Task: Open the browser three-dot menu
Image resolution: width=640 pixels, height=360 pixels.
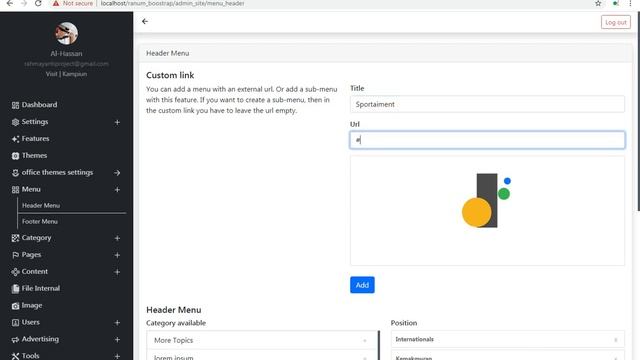Action: point(630,3)
